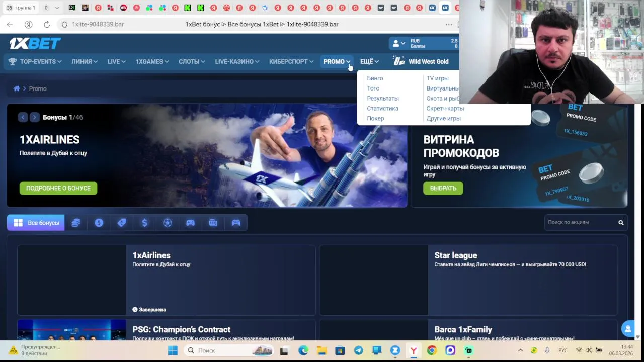The width and height of the screenshot is (644, 362).
Task: Open Google Chrome from the taskbar
Action: click(432, 350)
